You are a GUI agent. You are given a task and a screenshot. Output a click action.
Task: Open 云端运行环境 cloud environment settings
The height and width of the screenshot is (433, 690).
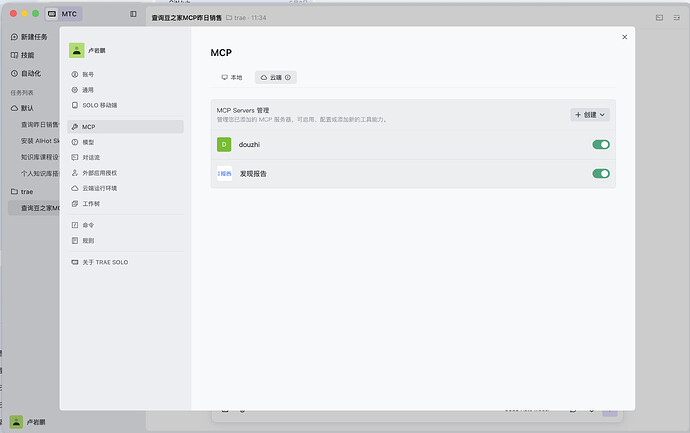click(125, 188)
